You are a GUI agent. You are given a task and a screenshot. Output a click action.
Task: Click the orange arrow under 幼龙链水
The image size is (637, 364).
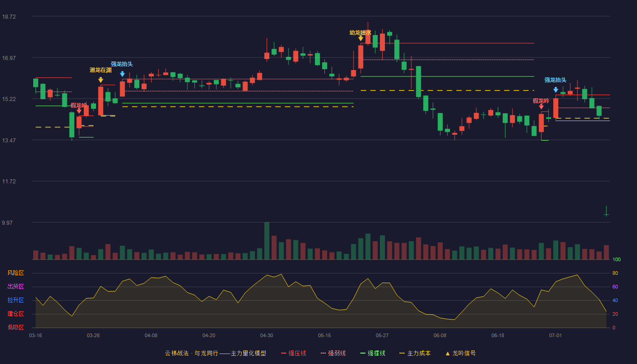[x=361, y=38]
